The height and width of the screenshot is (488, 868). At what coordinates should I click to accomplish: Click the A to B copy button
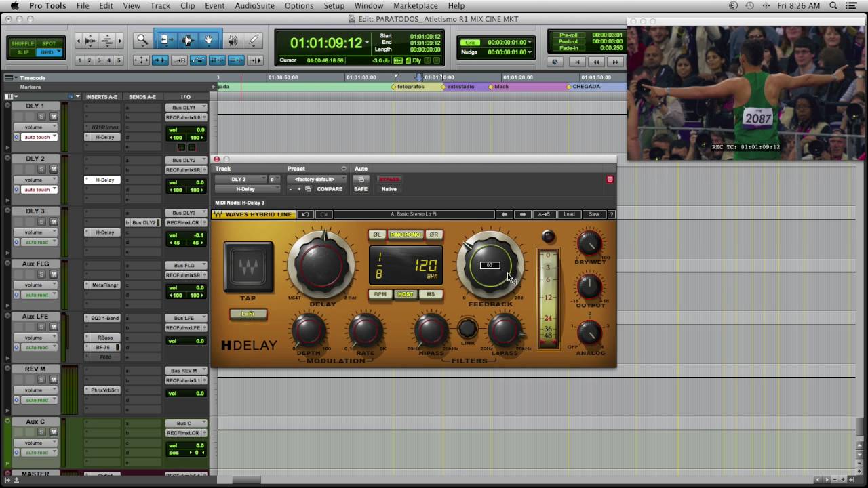tap(544, 214)
